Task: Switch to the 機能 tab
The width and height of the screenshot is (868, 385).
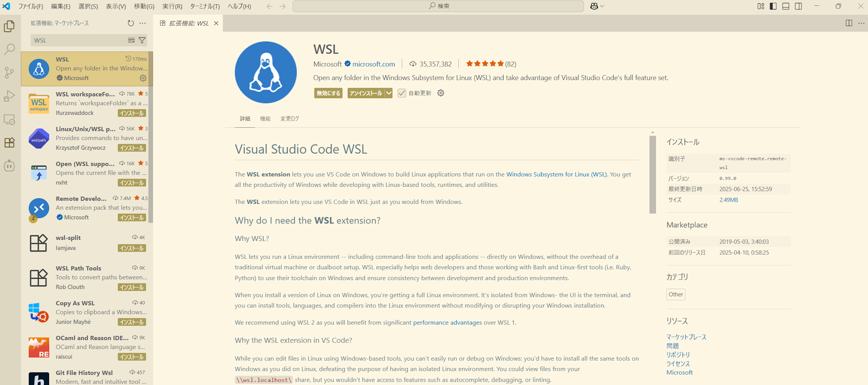Action: point(265,119)
